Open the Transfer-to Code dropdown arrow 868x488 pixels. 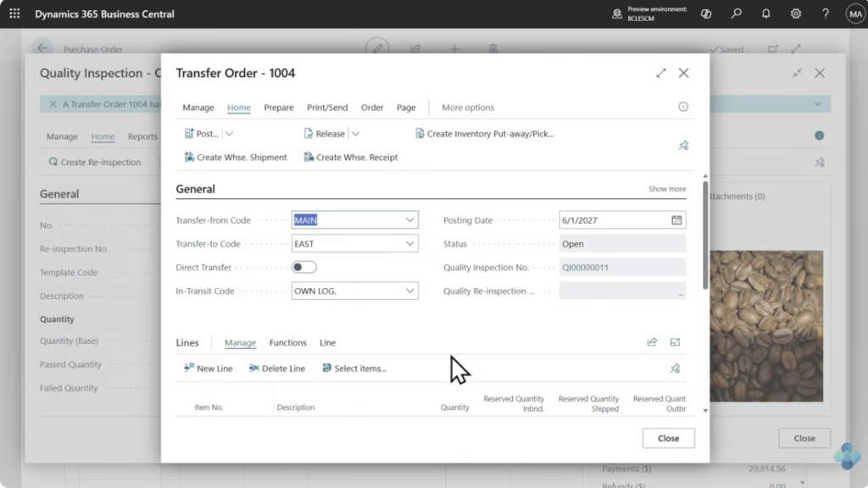click(x=409, y=243)
